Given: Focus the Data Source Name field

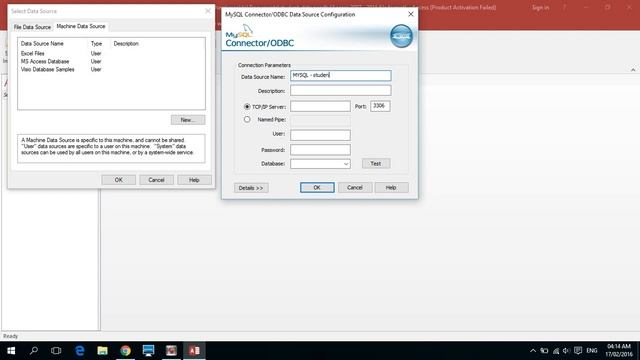Looking at the screenshot, I should point(341,76).
